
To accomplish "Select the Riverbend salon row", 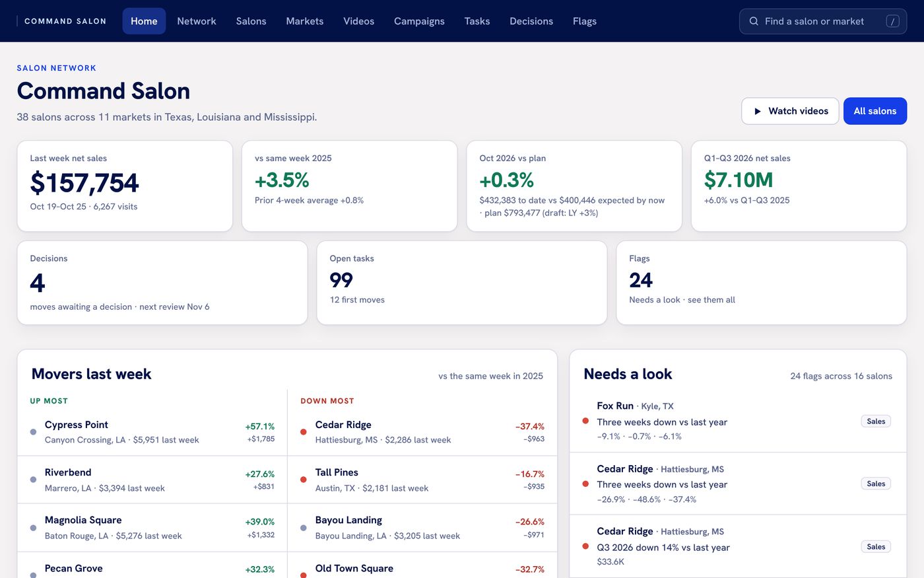I will [x=152, y=480].
